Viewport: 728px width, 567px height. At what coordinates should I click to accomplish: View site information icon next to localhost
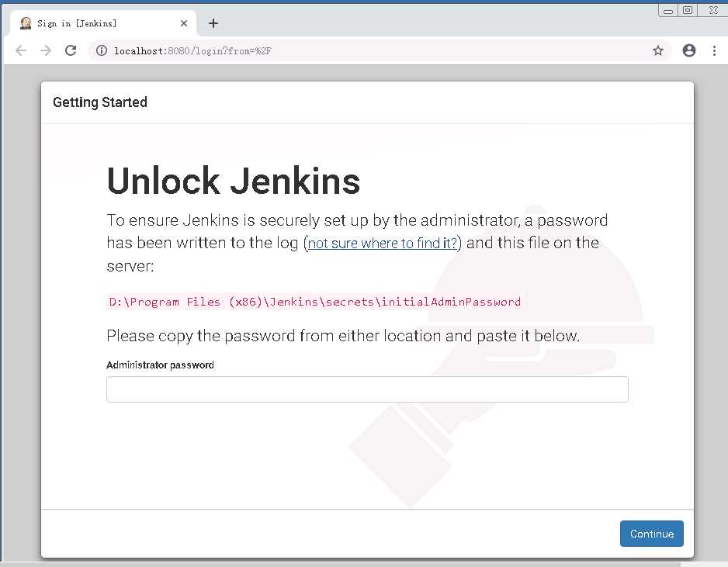pyautogui.click(x=102, y=50)
